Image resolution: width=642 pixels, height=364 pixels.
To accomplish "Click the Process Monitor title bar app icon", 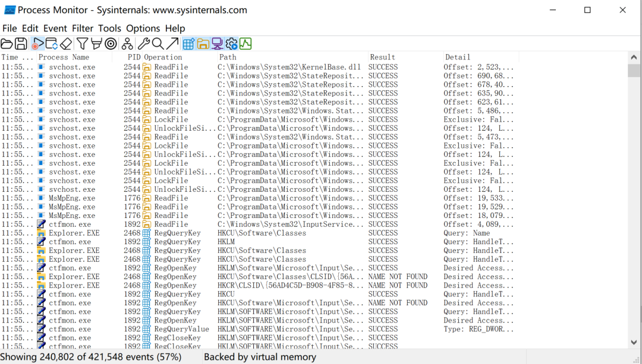I will [9, 10].
